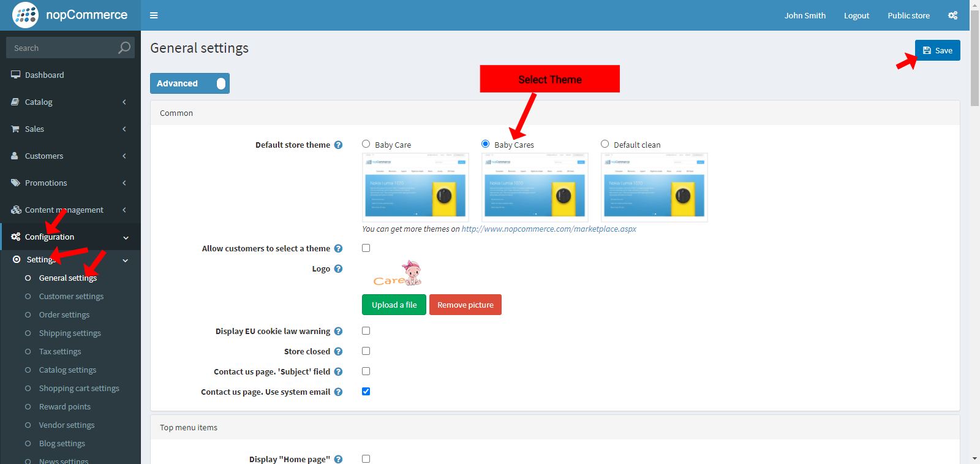Enable Display EU cookie law warning checkbox
This screenshot has height=464, width=980.
point(366,331)
